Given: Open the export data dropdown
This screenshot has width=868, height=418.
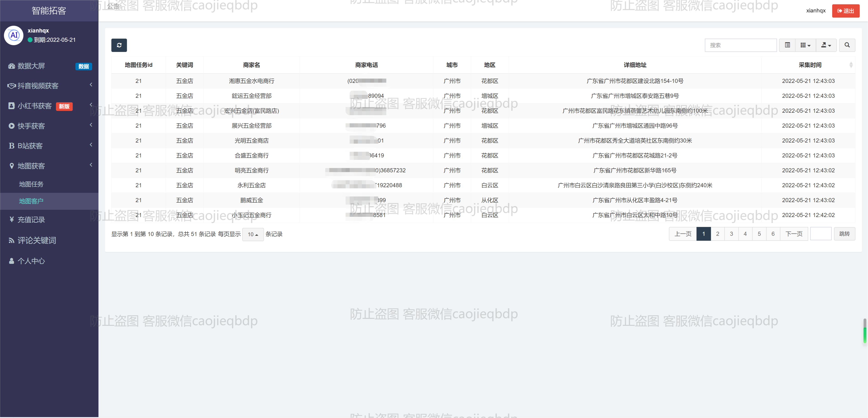Looking at the screenshot, I should 826,45.
